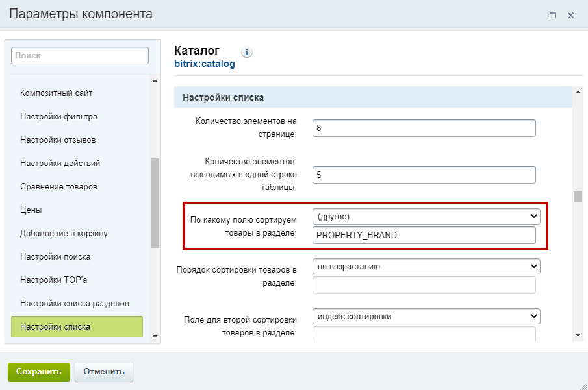Open the sort field dropdown showing (другое)
The image size is (588, 390).
click(x=426, y=216)
